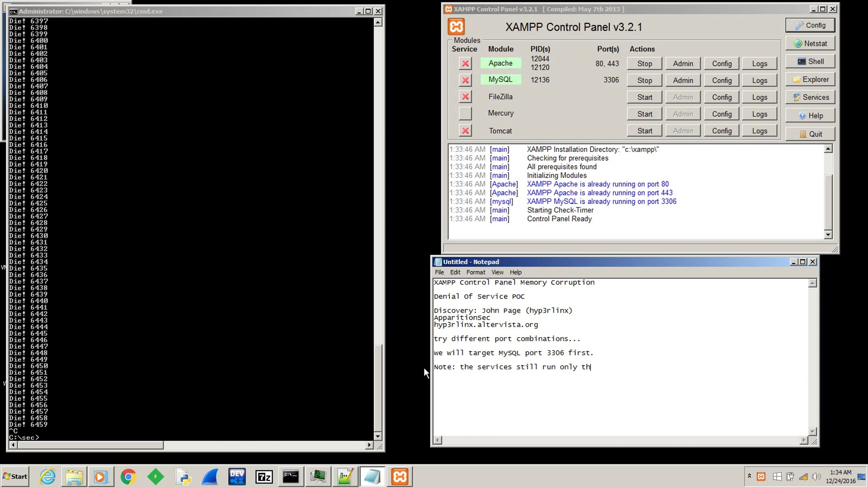Image resolution: width=868 pixels, height=488 pixels.
Task: Click the log line 'Control Panel Ready'
Action: (x=559, y=219)
